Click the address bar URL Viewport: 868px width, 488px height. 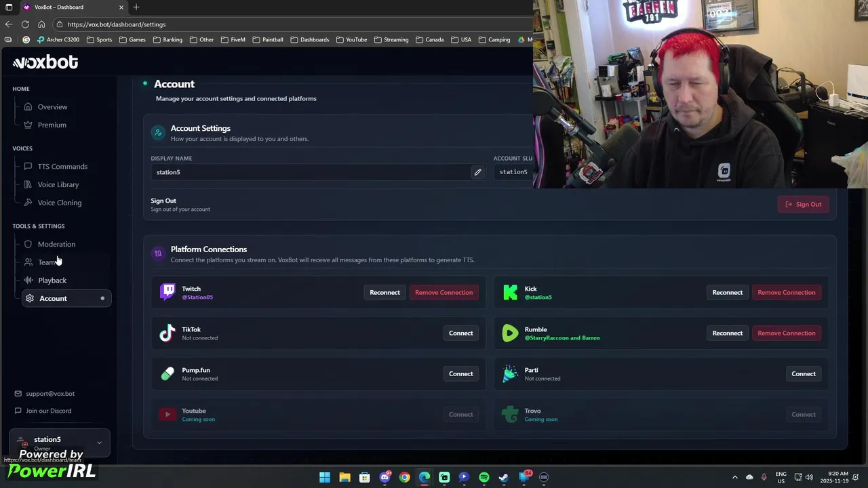(x=117, y=24)
